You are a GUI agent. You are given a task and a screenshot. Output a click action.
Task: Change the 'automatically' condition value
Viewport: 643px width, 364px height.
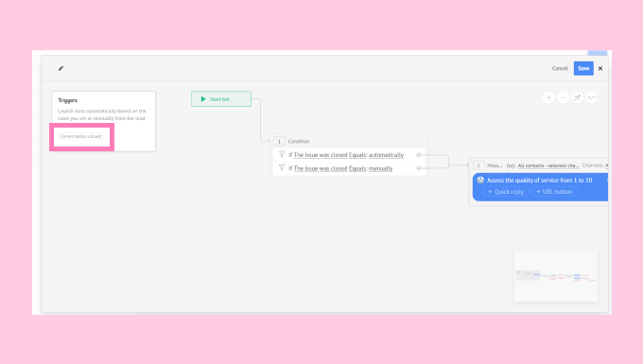[x=386, y=155]
